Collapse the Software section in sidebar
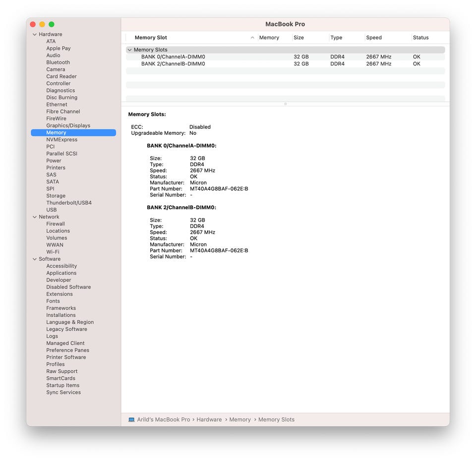Screen dimensions: 476x461 tap(35, 259)
